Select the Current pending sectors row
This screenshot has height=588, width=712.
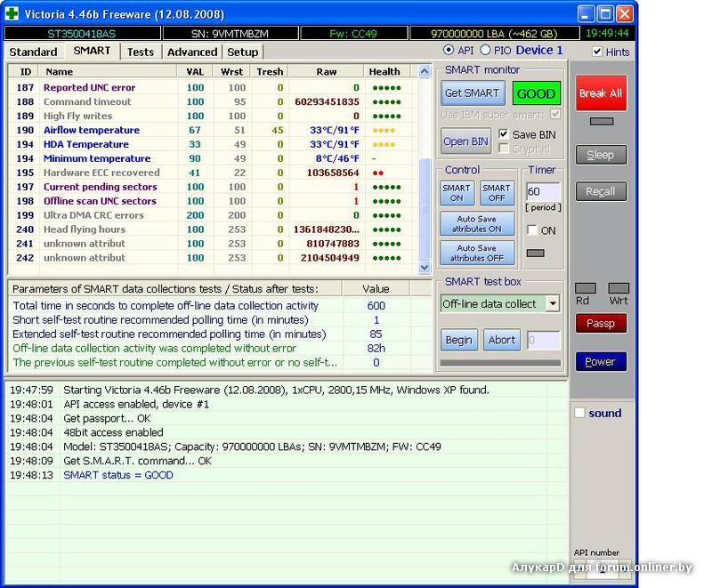point(213,187)
